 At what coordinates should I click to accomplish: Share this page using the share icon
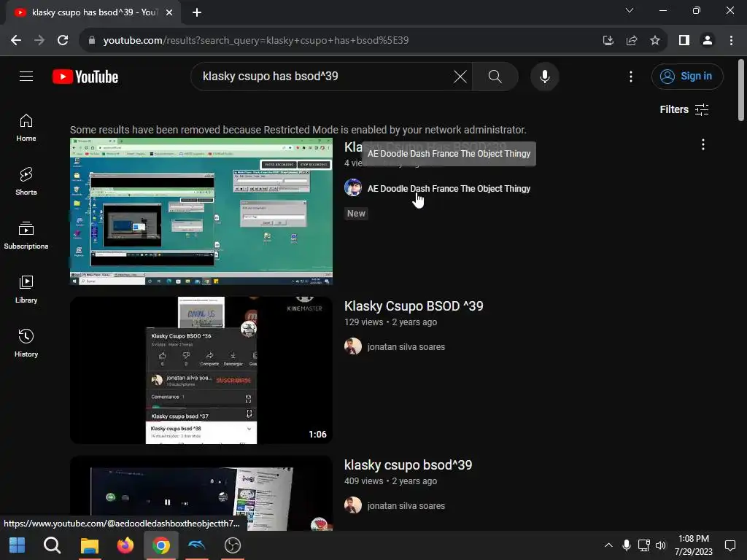632,40
